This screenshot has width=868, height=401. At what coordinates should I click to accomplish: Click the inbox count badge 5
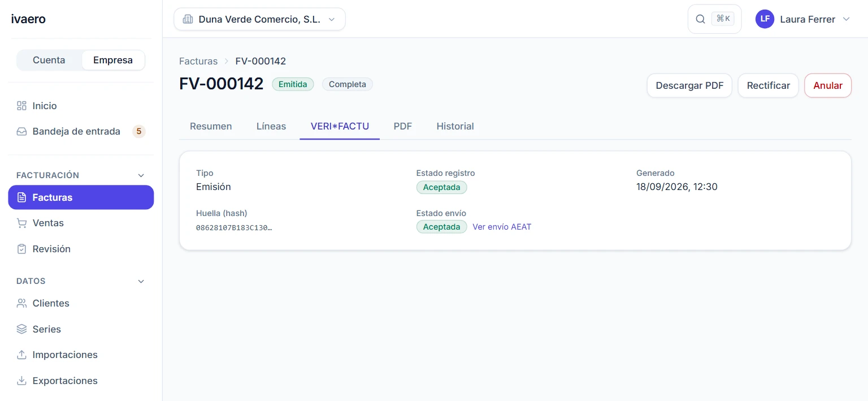click(x=138, y=131)
